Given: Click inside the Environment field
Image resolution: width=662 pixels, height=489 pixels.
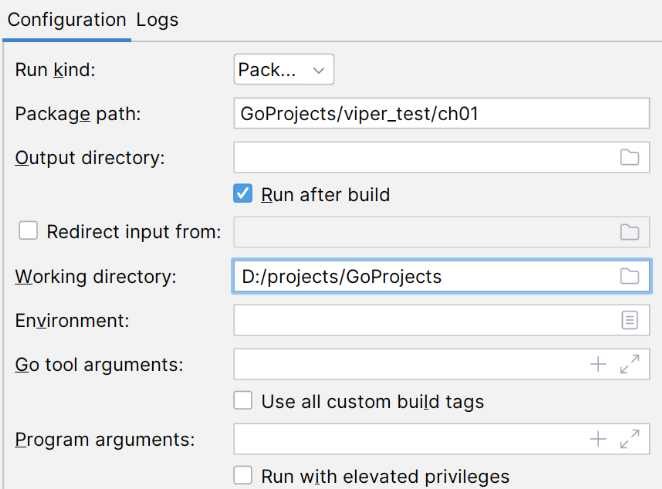Looking at the screenshot, I should (x=426, y=321).
